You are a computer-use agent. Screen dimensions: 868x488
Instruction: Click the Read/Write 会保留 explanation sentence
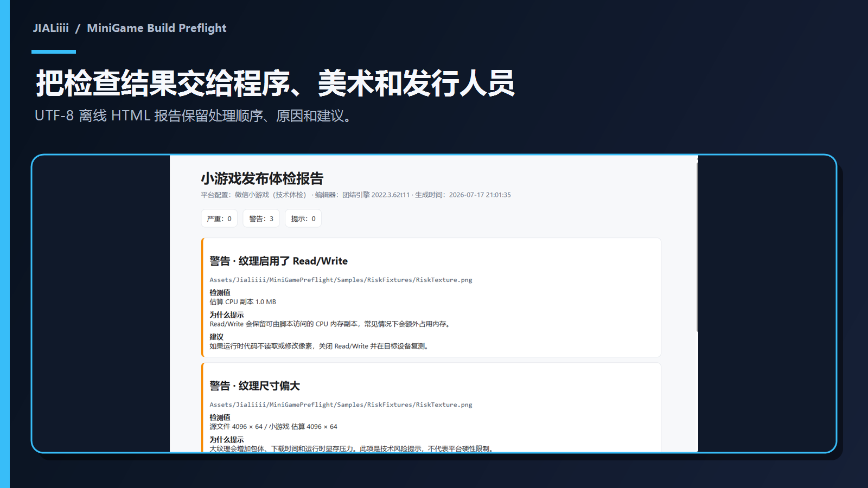331,324
